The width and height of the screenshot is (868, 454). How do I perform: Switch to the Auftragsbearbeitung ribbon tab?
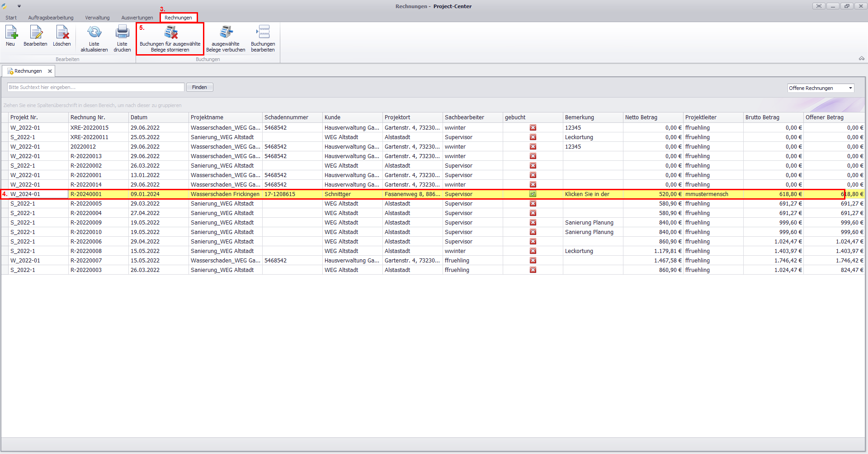51,18
